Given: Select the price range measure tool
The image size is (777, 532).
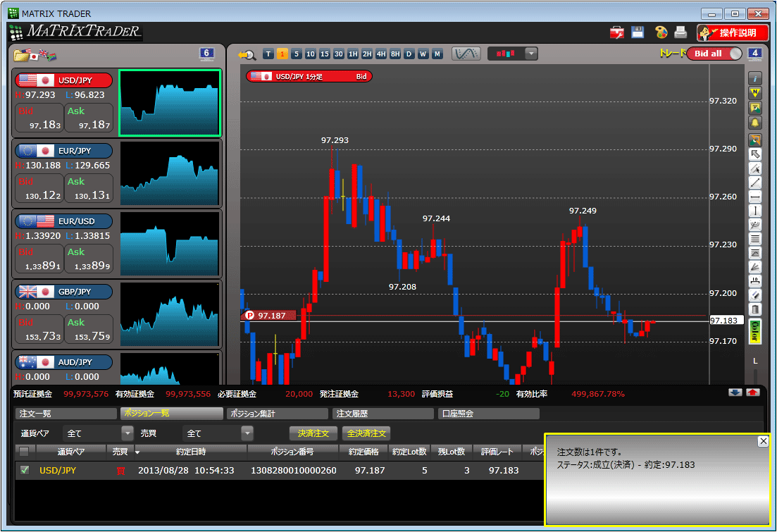Looking at the screenshot, I should [754, 282].
